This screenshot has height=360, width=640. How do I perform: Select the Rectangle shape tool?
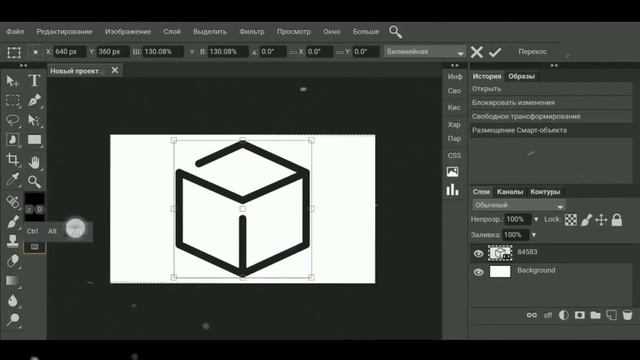pyautogui.click(x=34, y=140)
